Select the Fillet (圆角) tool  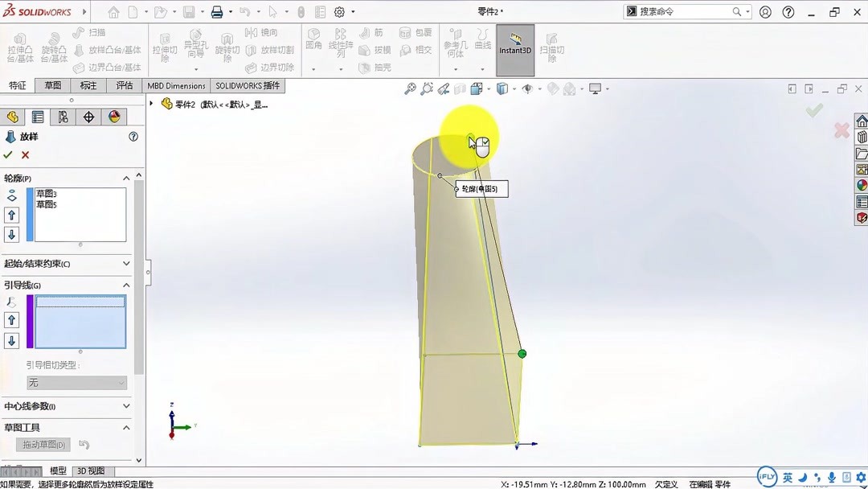(313, 40)
